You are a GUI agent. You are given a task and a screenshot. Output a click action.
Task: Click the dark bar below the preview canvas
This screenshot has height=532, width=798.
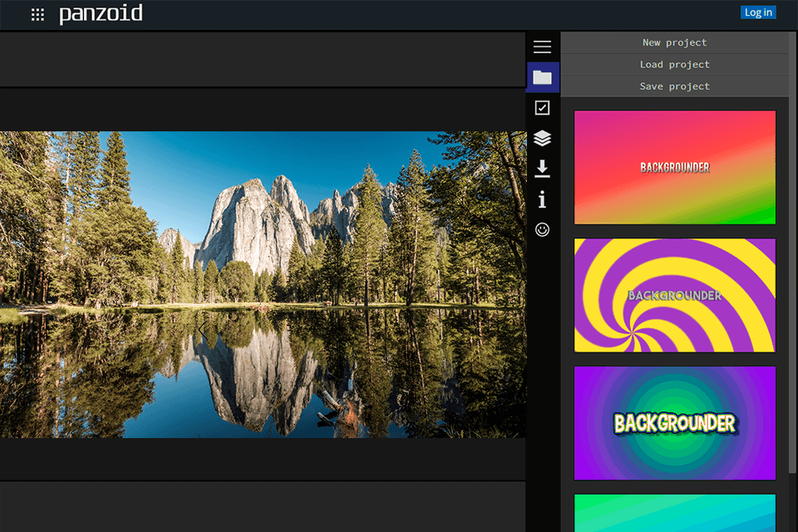tap(263, 459)
